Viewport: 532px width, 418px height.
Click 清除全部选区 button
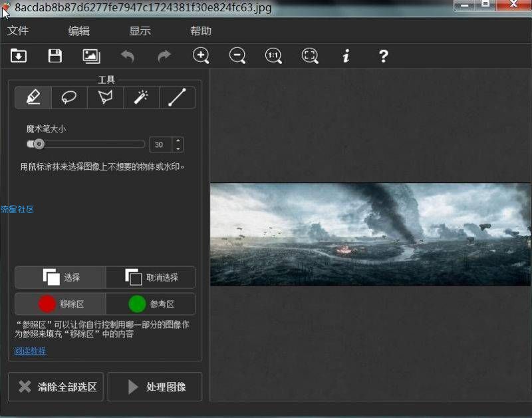[x=56, y=387]
